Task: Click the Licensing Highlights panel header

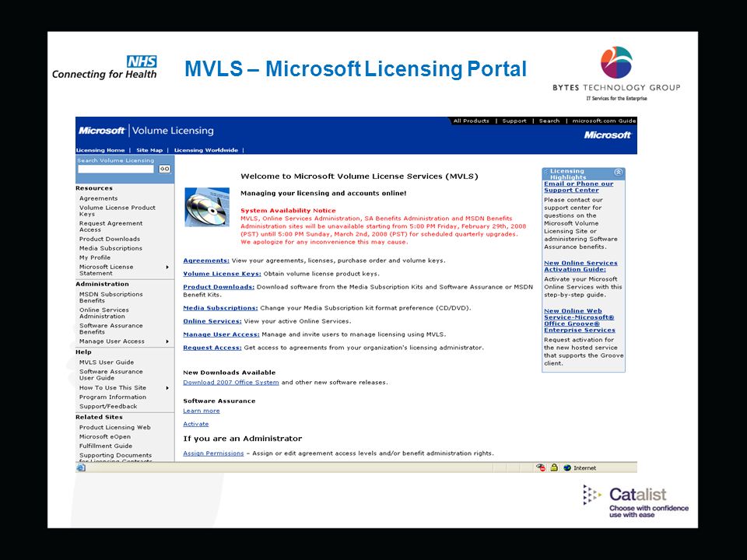Action: (583, 173)
